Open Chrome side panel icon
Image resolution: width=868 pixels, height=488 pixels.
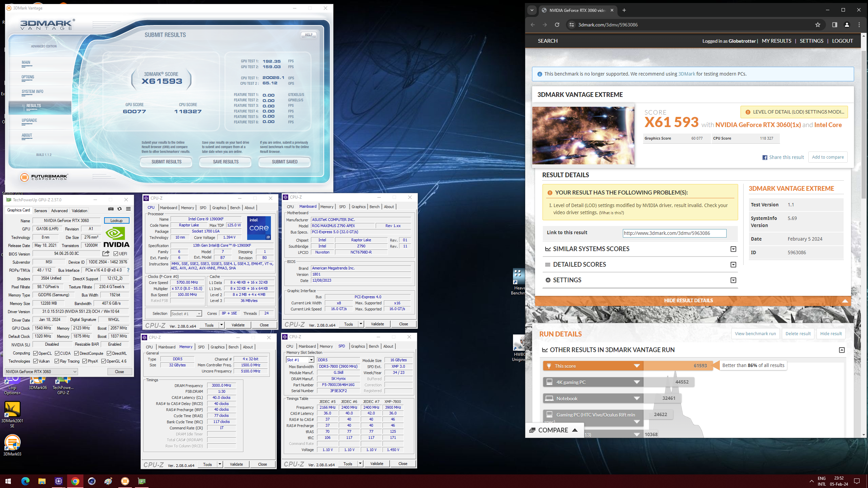[x=834, y=25]
